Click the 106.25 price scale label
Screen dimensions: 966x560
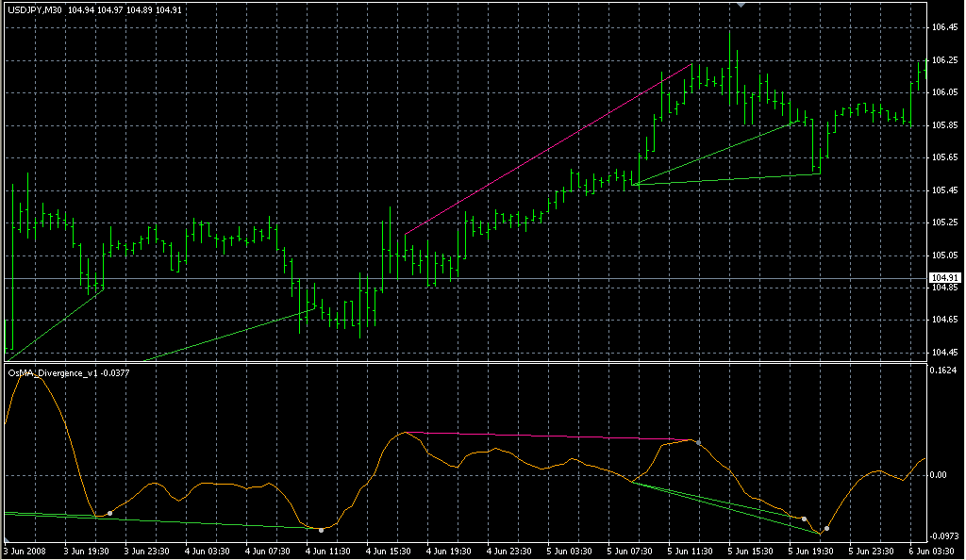click(945, 60)
